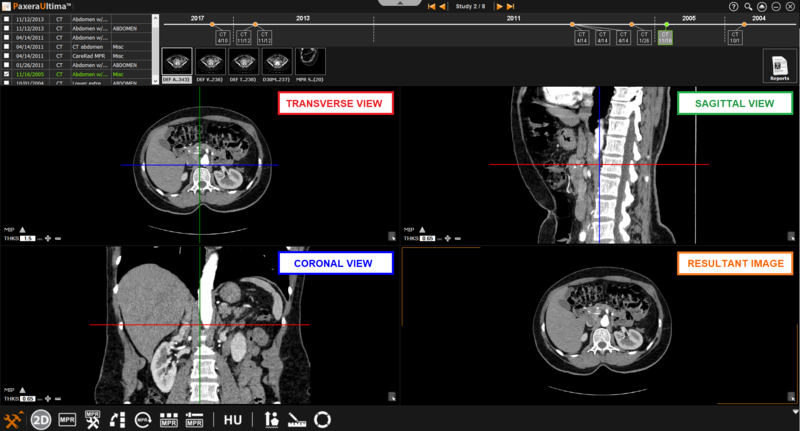Screen dimensions: 800x431
Task: Activate the HU measurement tool
Action: (233, 420)
